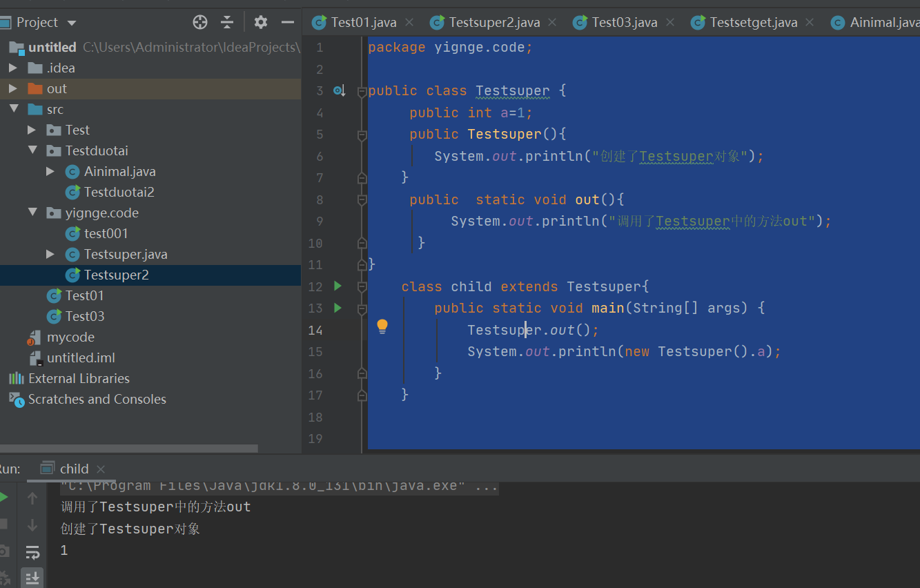This screenshot has width=920, height=588.
Task: Switch to Ainimal.java tab
Action: coord(883,22)
